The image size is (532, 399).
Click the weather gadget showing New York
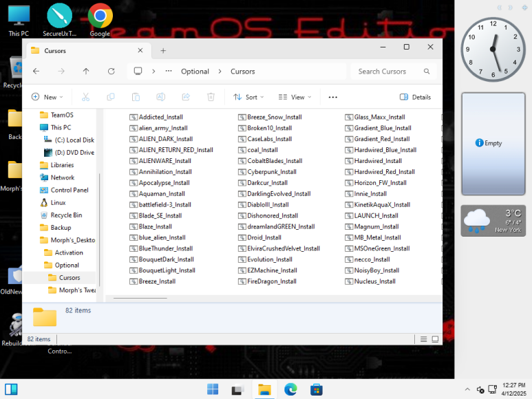493,221
